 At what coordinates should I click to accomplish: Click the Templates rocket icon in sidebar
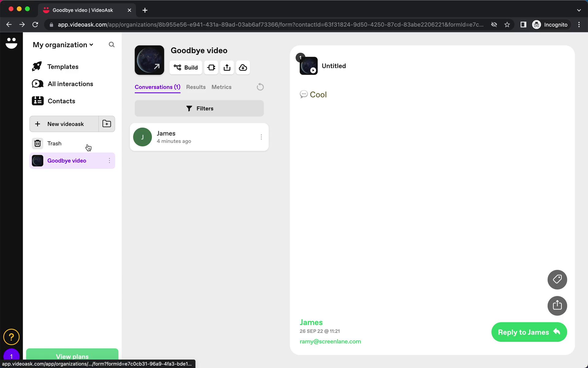[37, 67]
